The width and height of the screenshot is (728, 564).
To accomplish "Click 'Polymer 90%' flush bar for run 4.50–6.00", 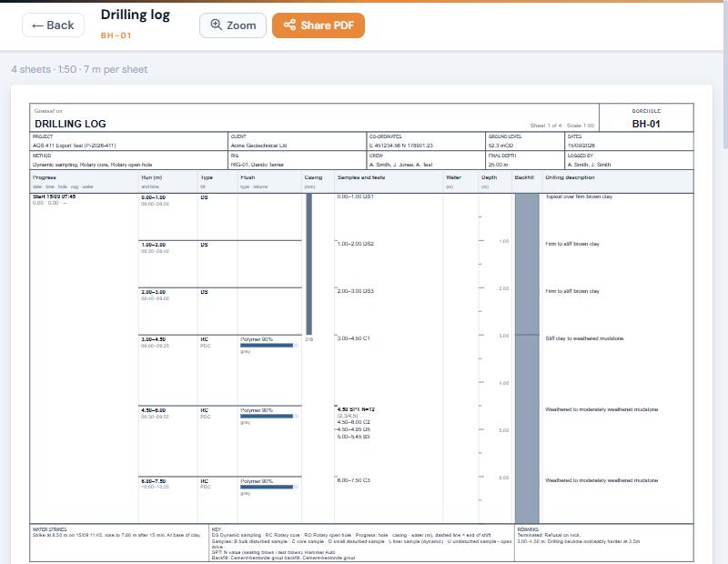I will [x=269, y=417].
